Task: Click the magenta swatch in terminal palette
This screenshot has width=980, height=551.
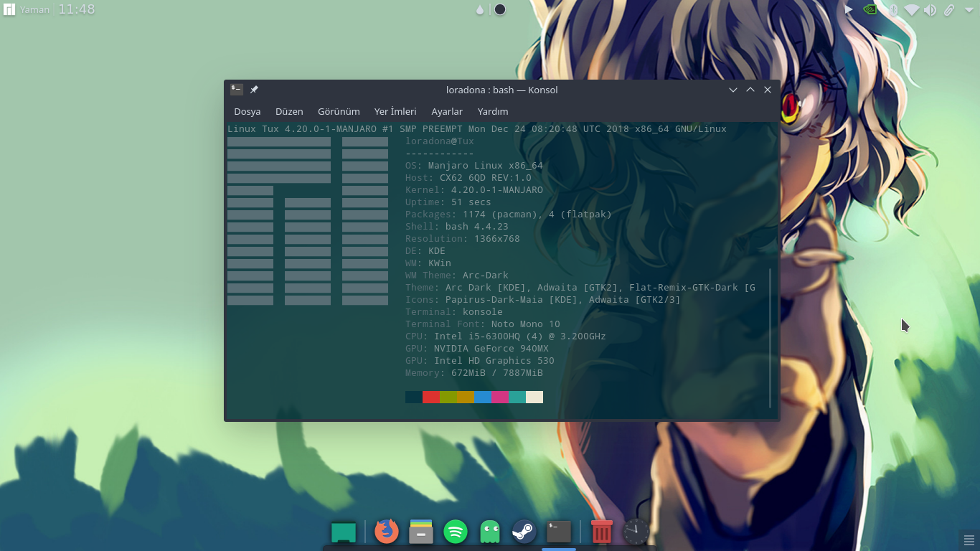Action: pos(500,397)
